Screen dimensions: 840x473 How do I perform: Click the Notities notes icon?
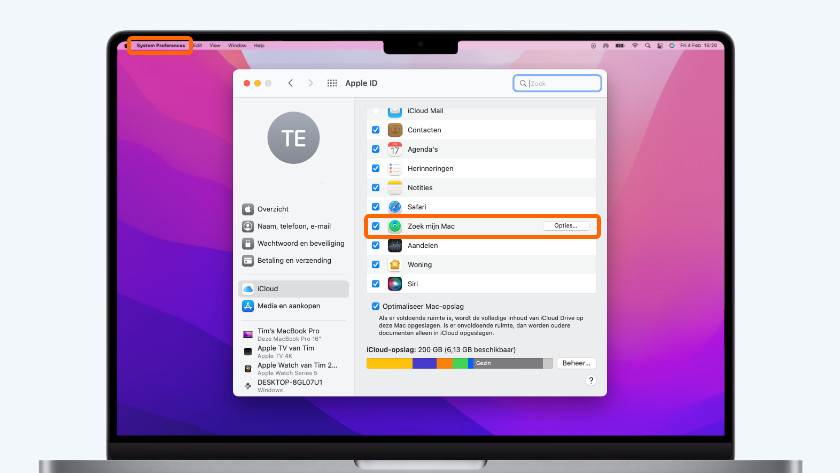[395, 187]
